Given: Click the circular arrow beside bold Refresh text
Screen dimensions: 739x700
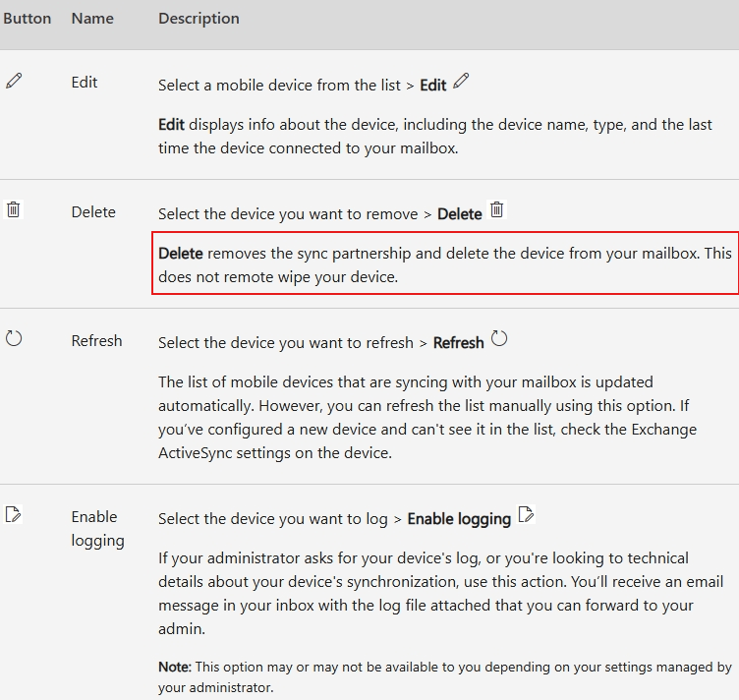Looking at the screenshot, I should click(x=499, y=338).
